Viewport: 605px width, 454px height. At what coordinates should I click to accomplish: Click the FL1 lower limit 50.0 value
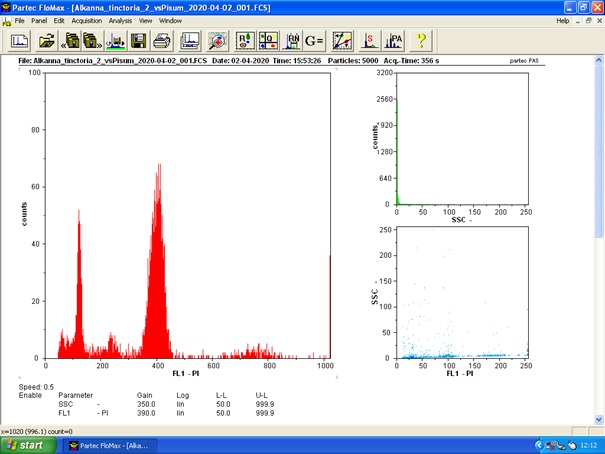(x=223, y=413)
